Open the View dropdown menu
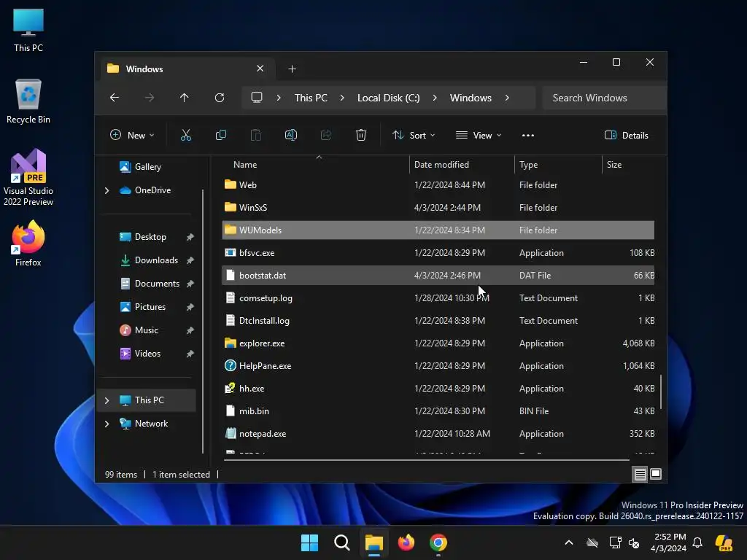This screenshot has height=560, width=747. 479,135
